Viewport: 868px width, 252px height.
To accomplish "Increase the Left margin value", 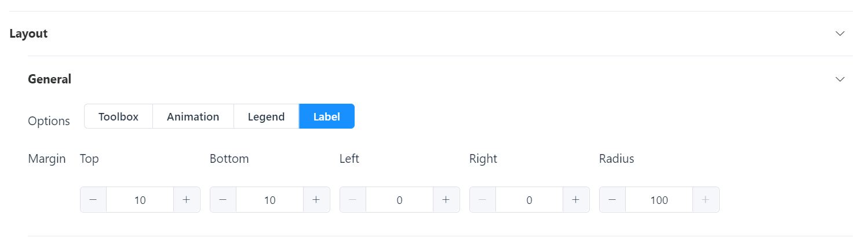I will (x=446, y=200).
